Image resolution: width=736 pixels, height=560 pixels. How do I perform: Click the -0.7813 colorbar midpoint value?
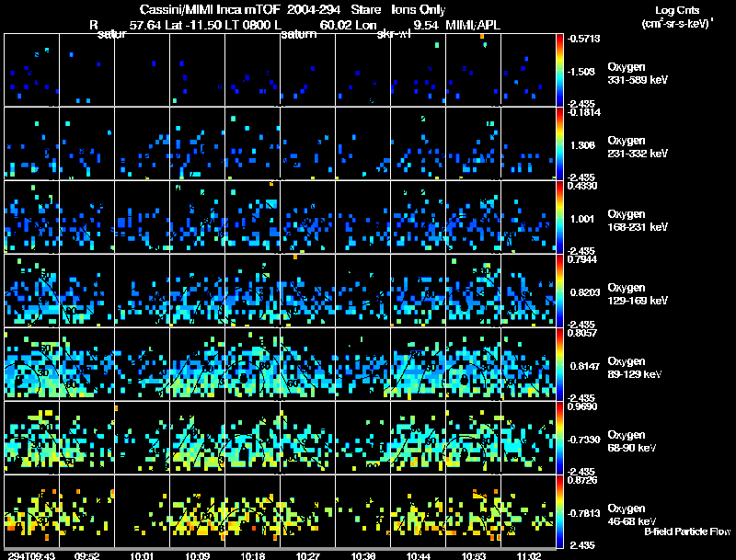click(583, 514)
